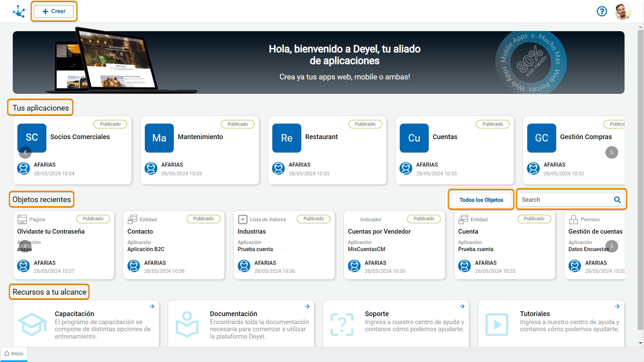This screenshot has width=644, height=362.
Task: Click the Entidad icon on Cuenta card
Action: [x=463, y=220]
